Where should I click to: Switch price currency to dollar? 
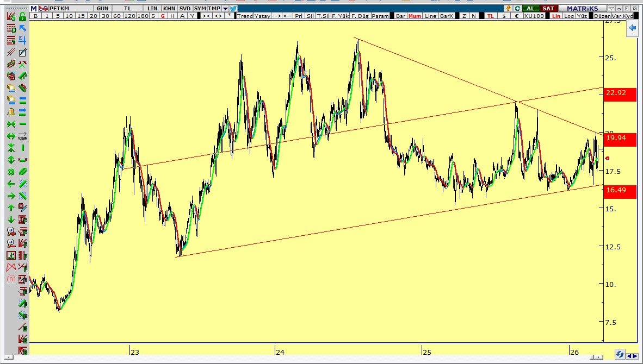[x=504, y=16]
